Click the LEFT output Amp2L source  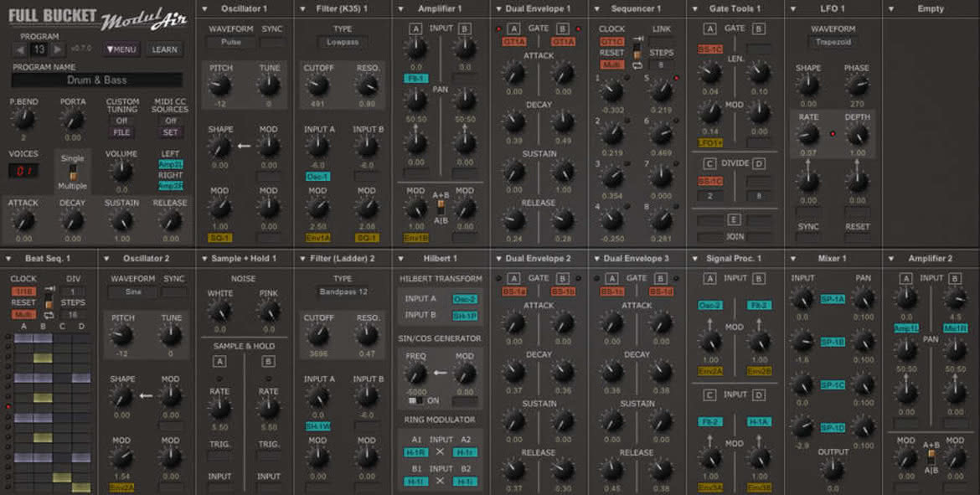[x=170, y=165]
